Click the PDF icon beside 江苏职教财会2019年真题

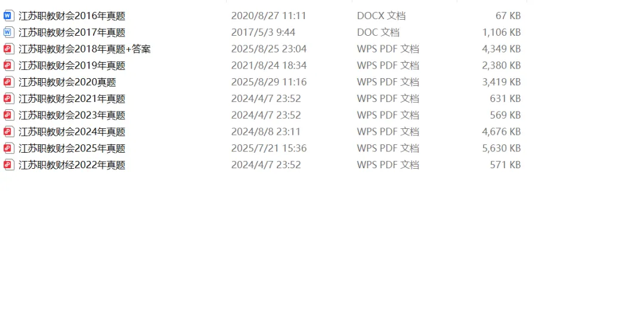[x=8, y=66]
